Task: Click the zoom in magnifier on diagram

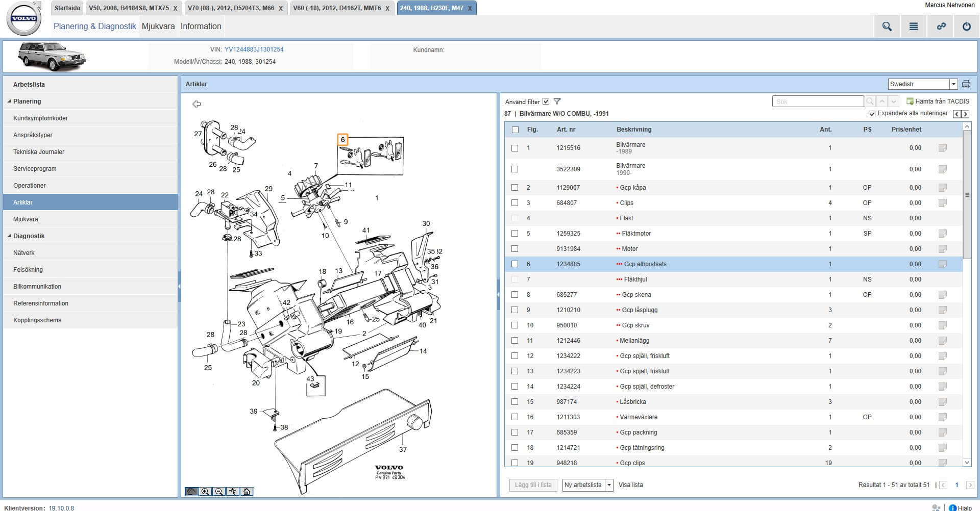Action: click(205, 492)
